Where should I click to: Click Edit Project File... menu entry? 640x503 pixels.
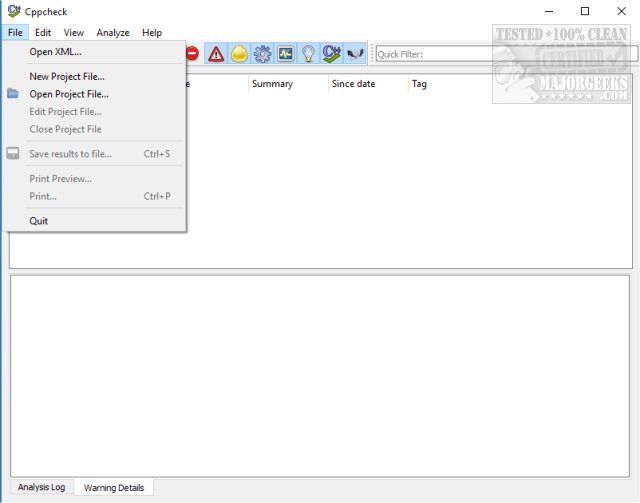coord(95,111)
